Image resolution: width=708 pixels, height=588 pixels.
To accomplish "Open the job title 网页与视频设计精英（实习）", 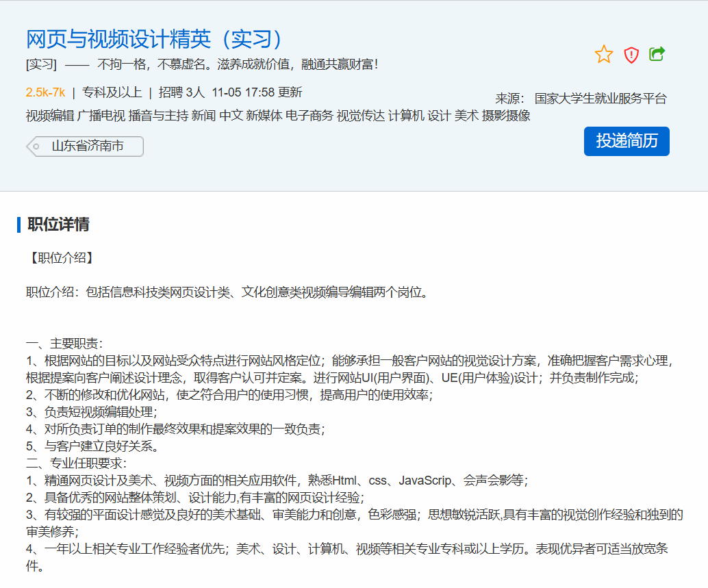I will pos(155,39).
